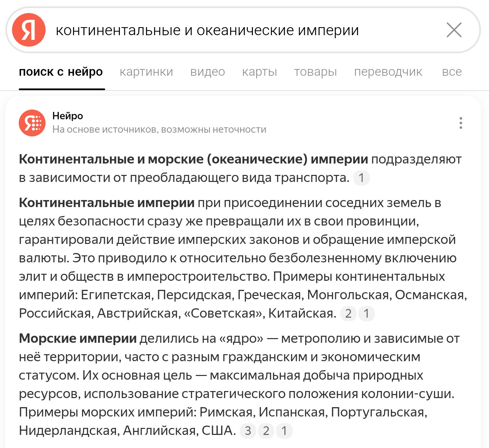Switch to the видео tab
The width and height of the screenshot is (489, 448).
pyautogui.click(x=208, y=72)
